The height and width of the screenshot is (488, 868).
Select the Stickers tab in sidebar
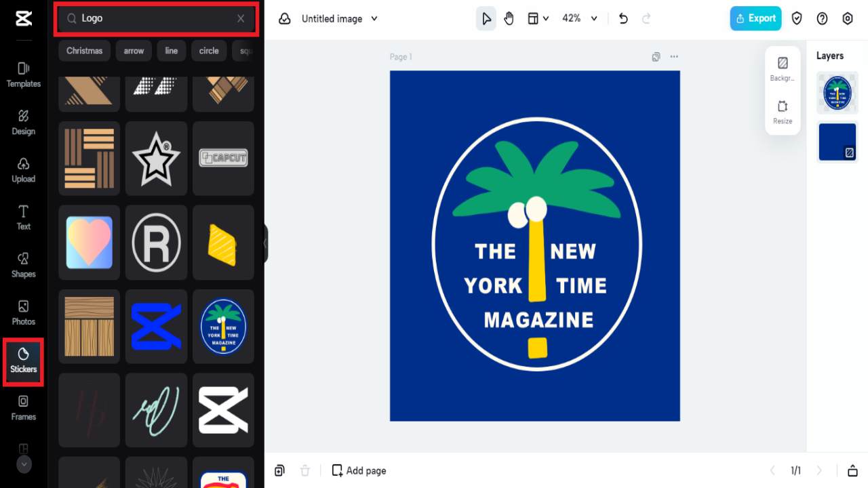tap(24, 361)
